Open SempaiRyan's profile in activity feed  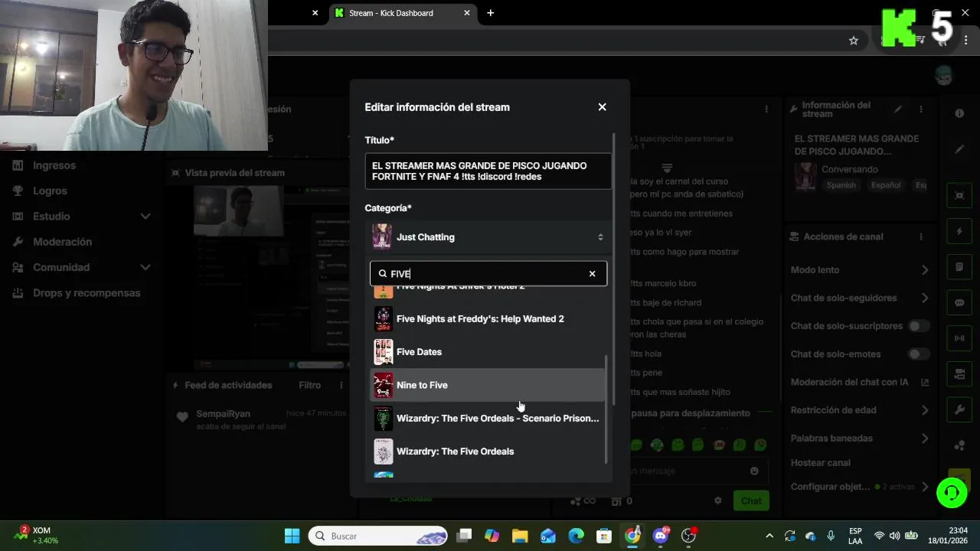223,414
